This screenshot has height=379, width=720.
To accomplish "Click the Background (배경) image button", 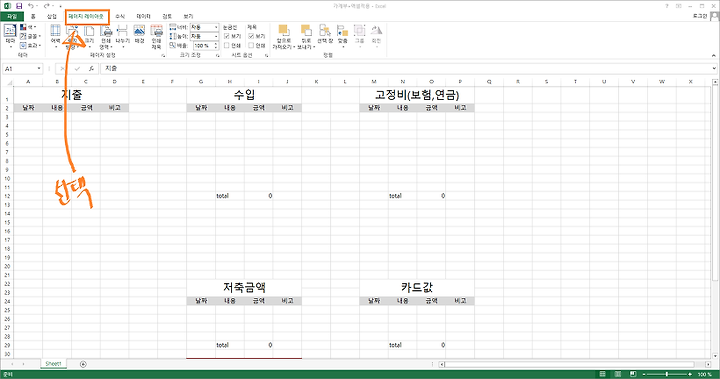I will (x=140, y=35).
